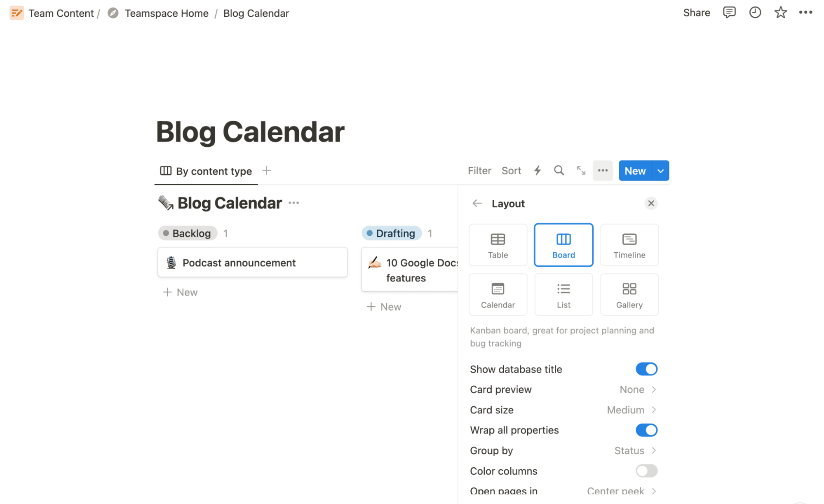Select the Gallery layout option

pos(629,294)
